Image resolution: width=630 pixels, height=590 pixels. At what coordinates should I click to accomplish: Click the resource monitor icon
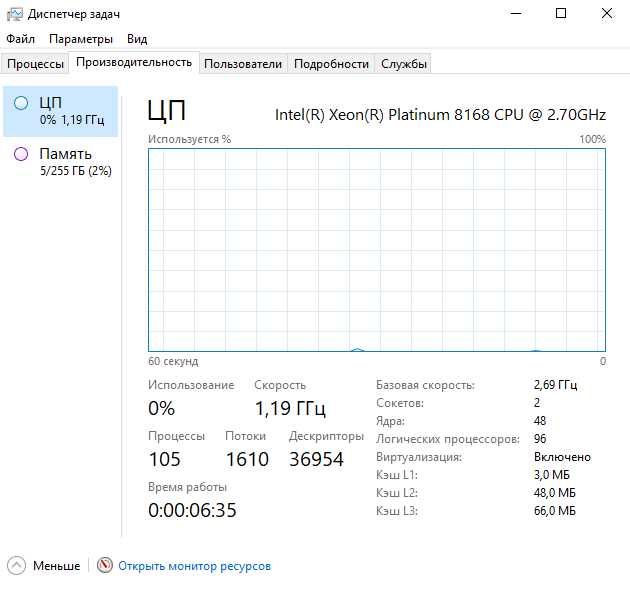click(104, 565)
